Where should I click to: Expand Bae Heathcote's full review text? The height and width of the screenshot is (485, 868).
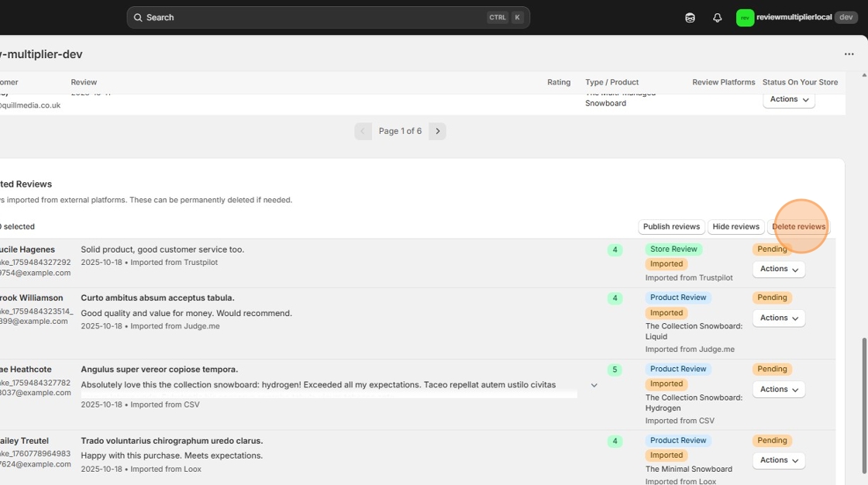point(594,384)
